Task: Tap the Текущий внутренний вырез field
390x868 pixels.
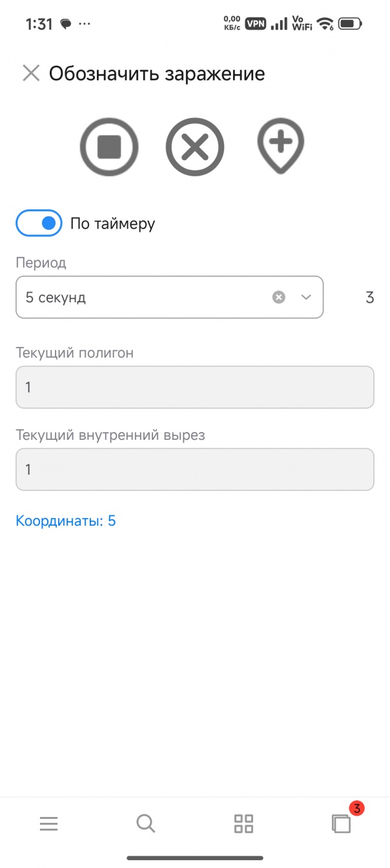Action: [x=195, y=470]
